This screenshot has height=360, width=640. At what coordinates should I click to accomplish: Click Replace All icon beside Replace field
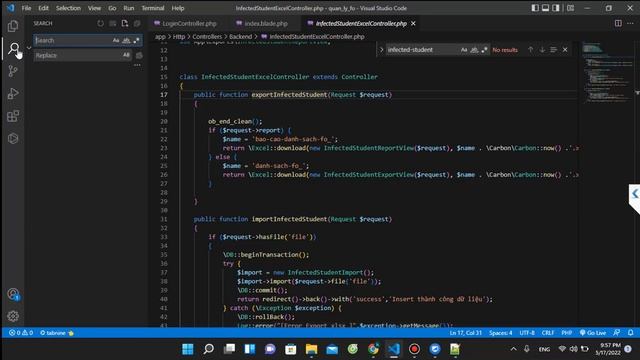[139, 55]
